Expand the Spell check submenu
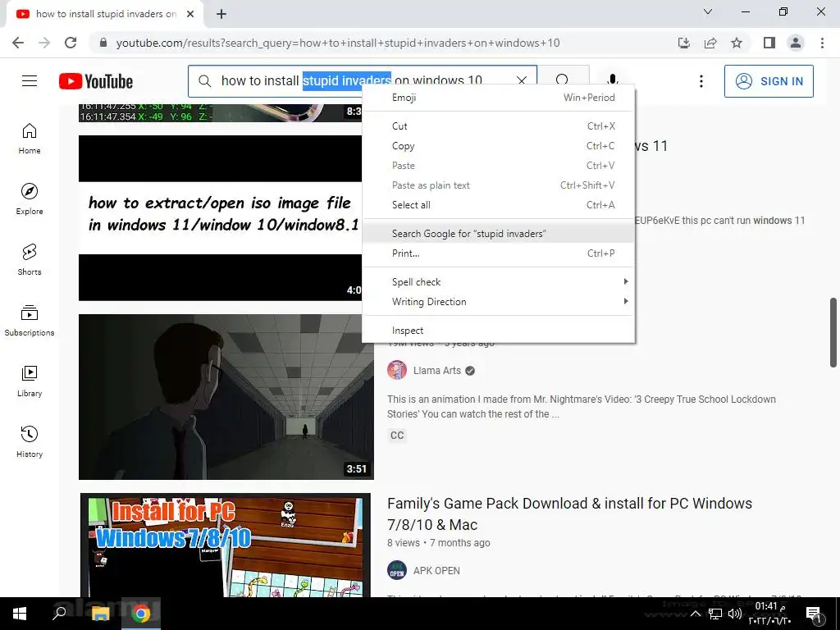 click(499, 282)
